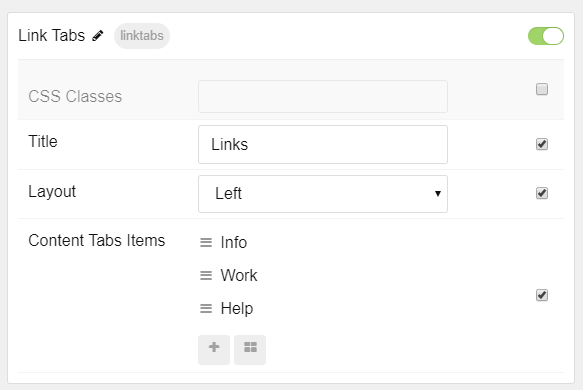The image size is (583, 390).
Task: Grab the drag handle next to Info
Action: tap(206, 242)
